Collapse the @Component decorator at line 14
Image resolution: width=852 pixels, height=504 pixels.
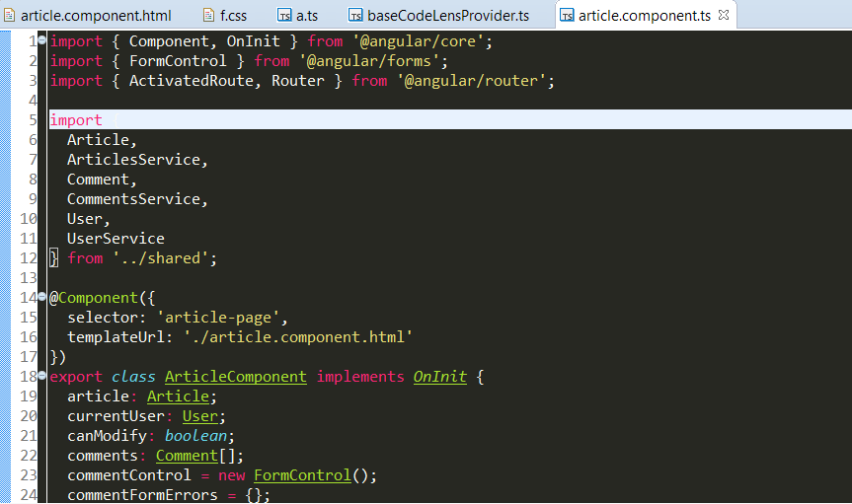click(x=42, y=297)
